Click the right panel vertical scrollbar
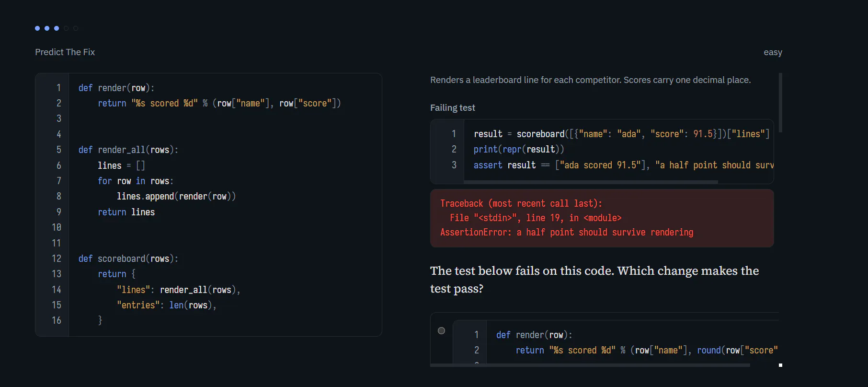868x387 pixels. click(780, 103)
